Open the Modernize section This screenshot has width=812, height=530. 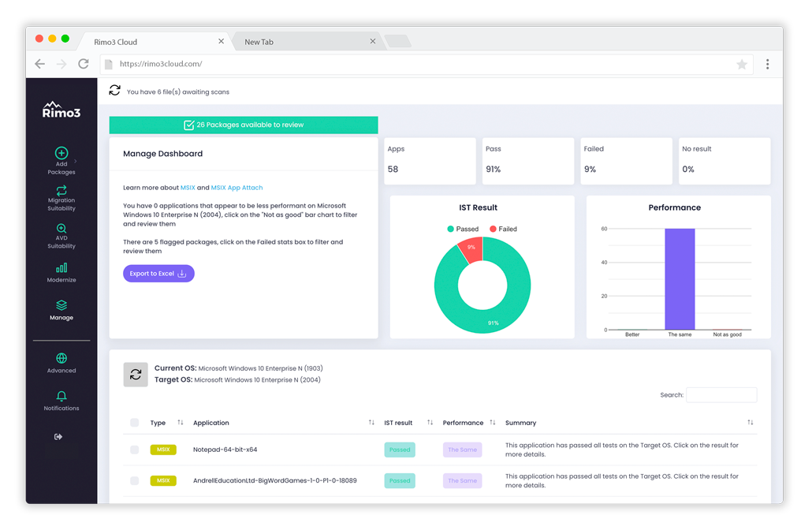coord(61,268)
